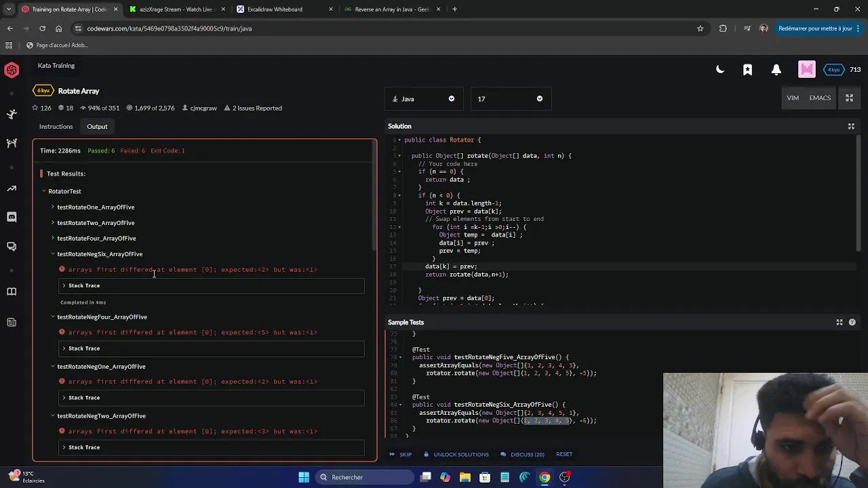Toggle dark mode moon icon
The image size is (868, 488).
click(x=720, y=69)
